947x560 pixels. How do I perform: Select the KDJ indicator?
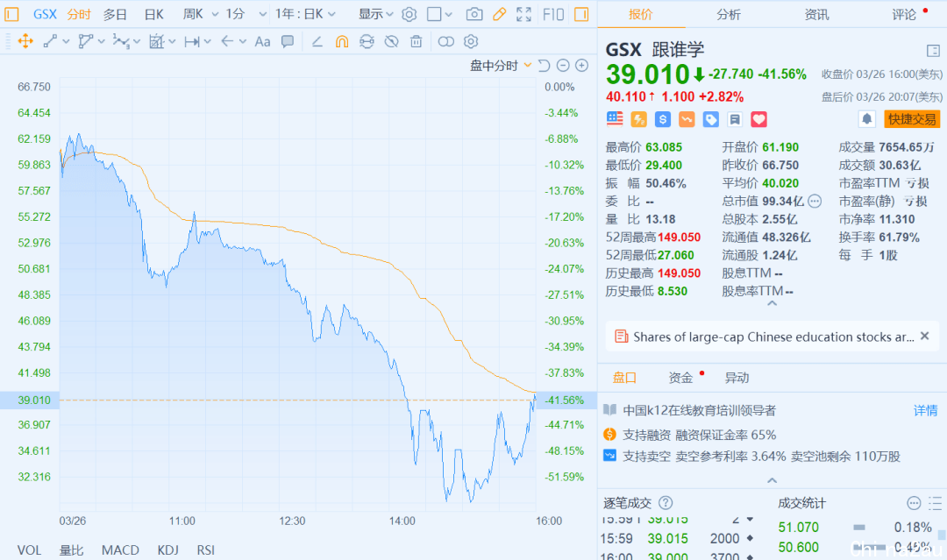(x=167, y=550)
